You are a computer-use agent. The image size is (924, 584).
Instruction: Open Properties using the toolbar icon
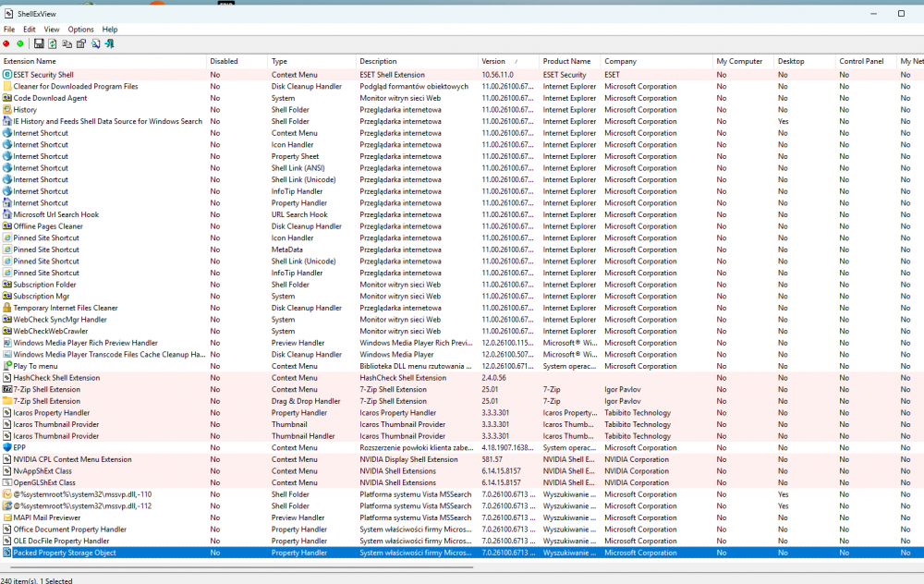click(80, 43)
